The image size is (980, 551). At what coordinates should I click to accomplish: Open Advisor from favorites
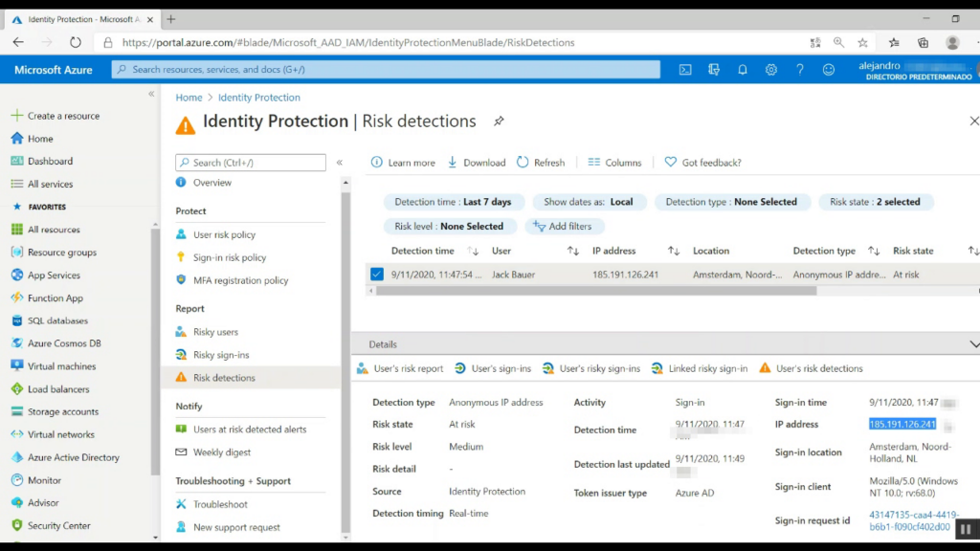pos(43,503)
